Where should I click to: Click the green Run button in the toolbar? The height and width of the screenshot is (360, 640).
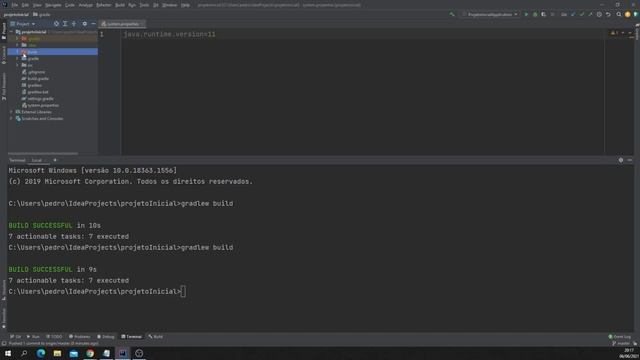click(526, 14)
